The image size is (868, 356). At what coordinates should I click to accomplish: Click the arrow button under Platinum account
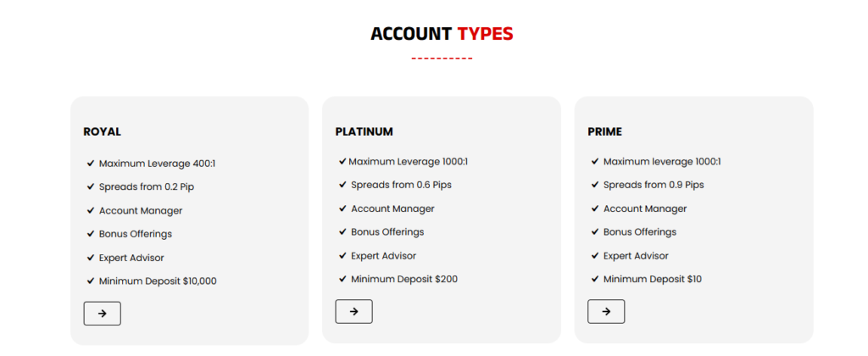click(x=353, y=311)
